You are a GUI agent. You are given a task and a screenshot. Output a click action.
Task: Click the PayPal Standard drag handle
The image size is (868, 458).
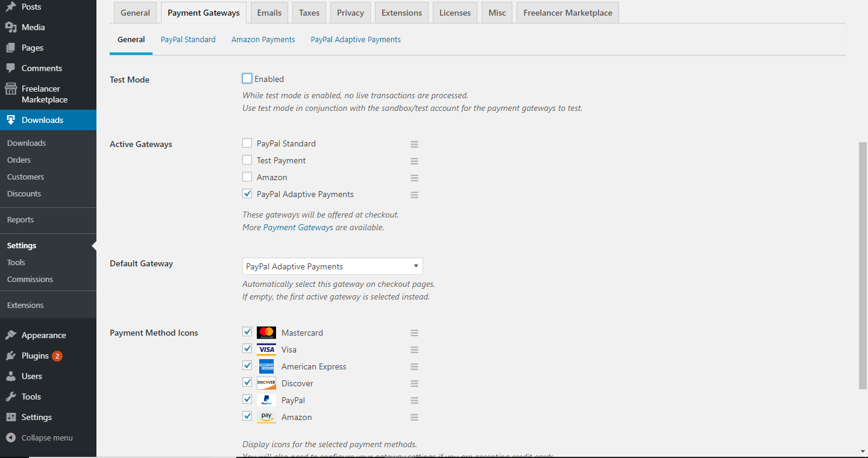pos(414,144)
